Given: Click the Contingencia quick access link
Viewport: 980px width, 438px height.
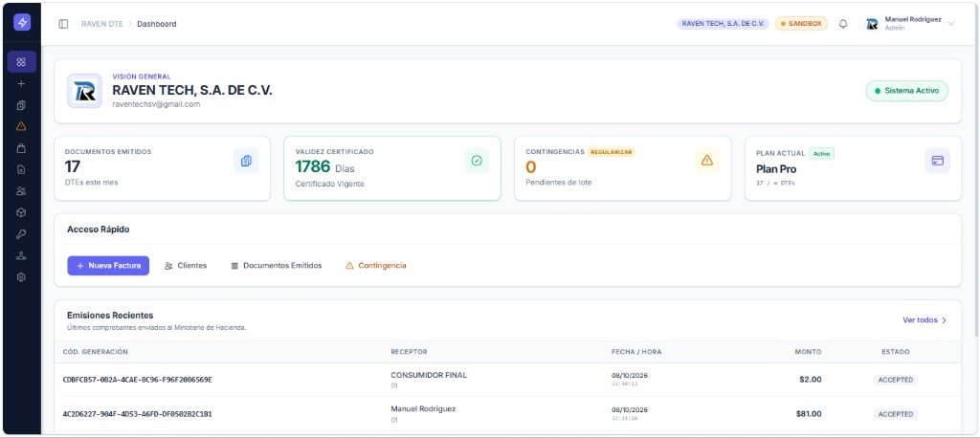Looking at the screenshot, I should point(375,266).
